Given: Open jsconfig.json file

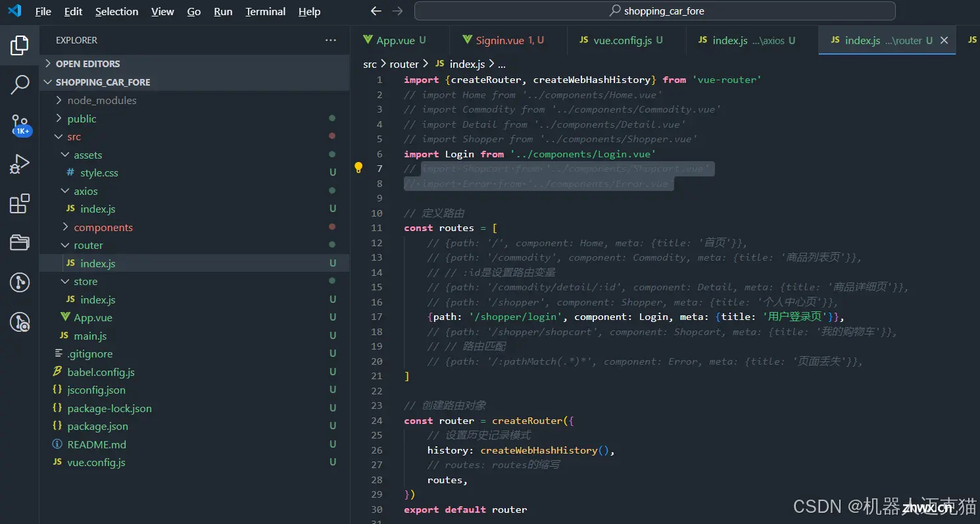Looking at the screenshot, I should (195, 390).
